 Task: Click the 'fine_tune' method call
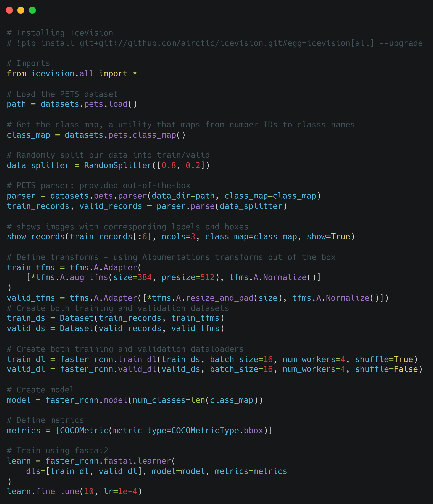[x=58, y=491]
